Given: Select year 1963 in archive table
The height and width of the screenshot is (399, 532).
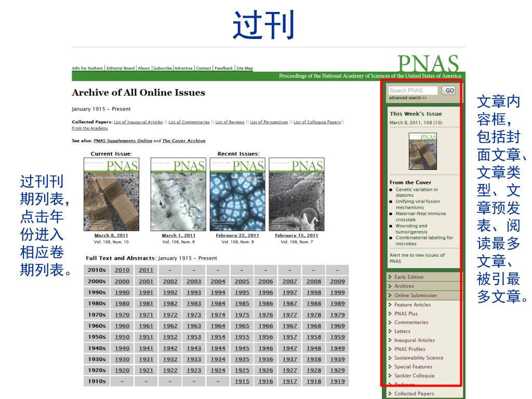Looking at the screenshot, I should click(x=194, y=326).
